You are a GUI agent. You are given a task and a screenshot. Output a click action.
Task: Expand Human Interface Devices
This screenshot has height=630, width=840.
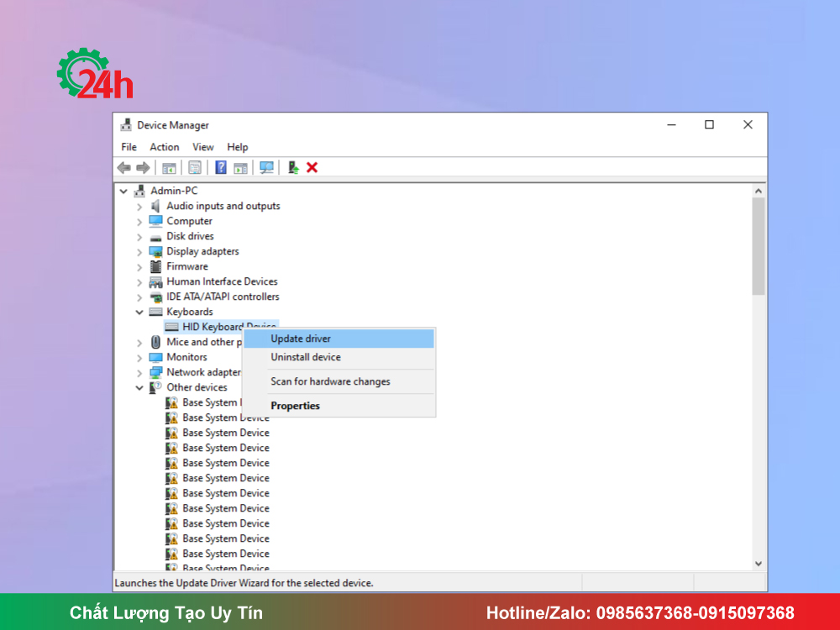point(139,281)
